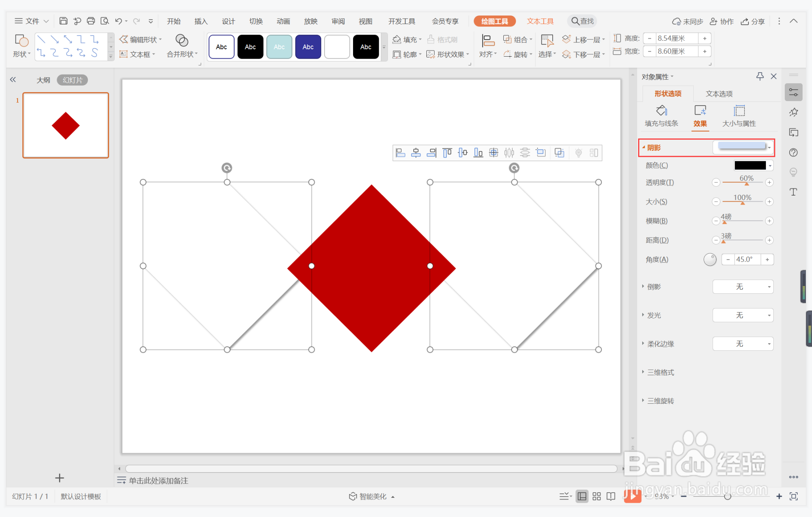Open the Design (设计) ribbon tab
Viewport: 812px width, 517px height.
point(228,21)
